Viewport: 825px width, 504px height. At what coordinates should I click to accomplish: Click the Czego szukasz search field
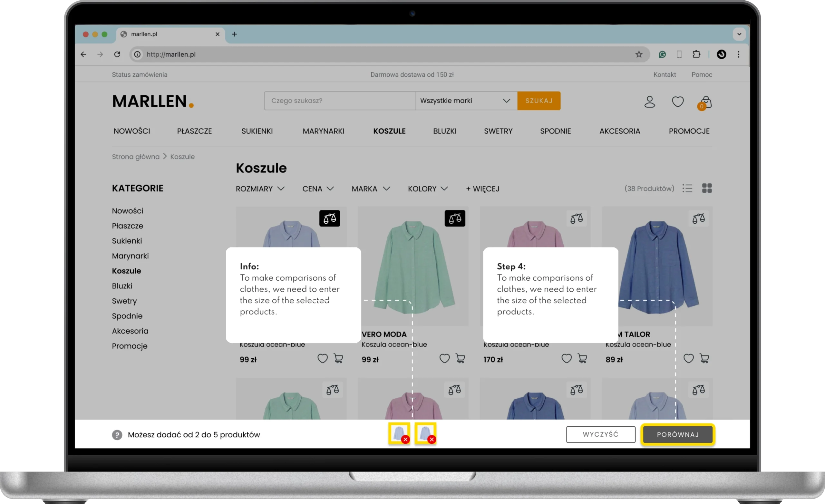click(340, 101)
